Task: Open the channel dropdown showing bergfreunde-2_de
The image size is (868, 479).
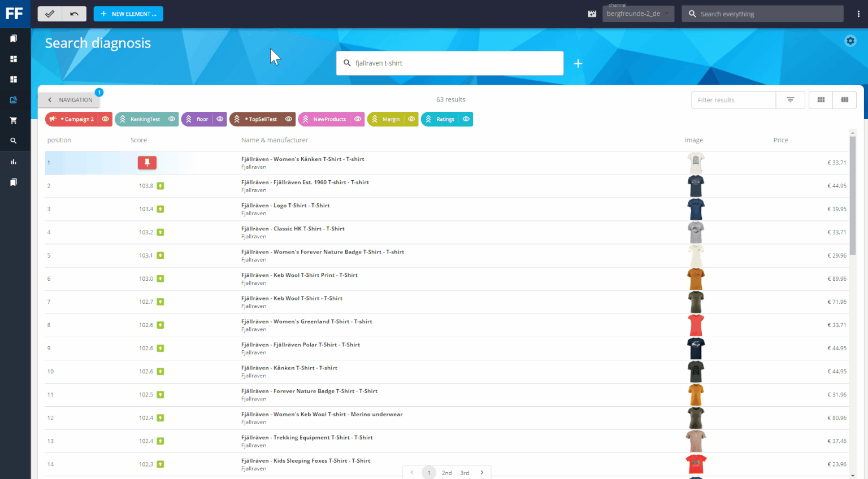Action: pos(638,14)
